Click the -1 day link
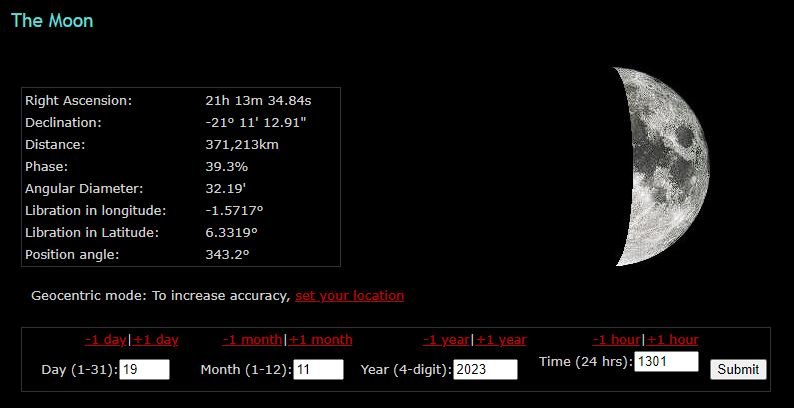The height and width of the screenshot is (408, 794). click(x=106, y=340)
